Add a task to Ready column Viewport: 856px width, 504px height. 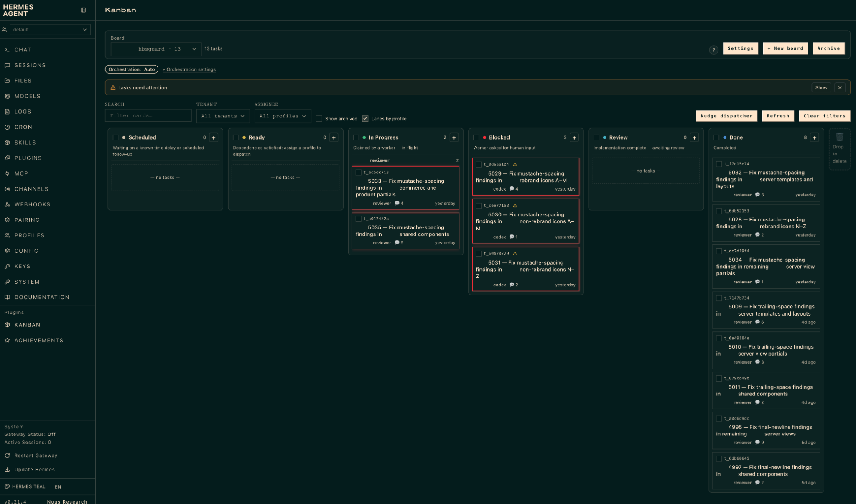click(x=334, y=137)
